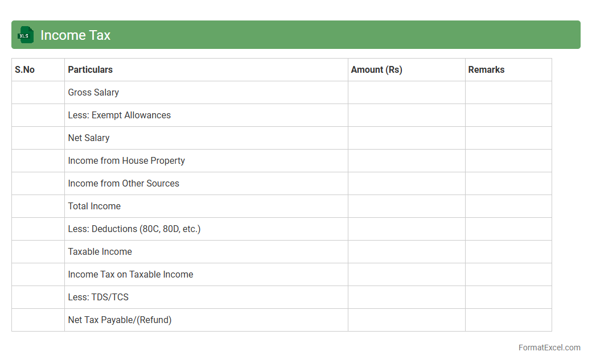Select Income Tax on Taxable Income cell
This screenshot has width=592, height=364.
click(130, 274)
